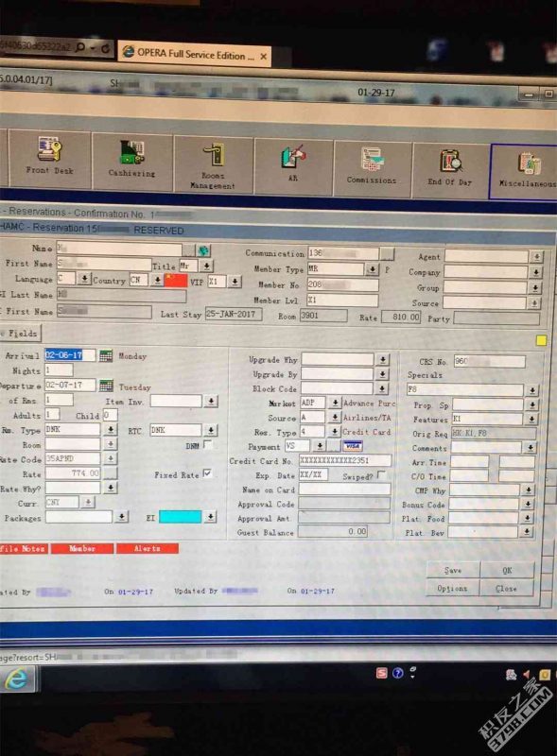The height and width of the screenshot is (756, 557).
Task: Expand the Features dropdown
Action: pyautogui.click(x=531, y=419)
